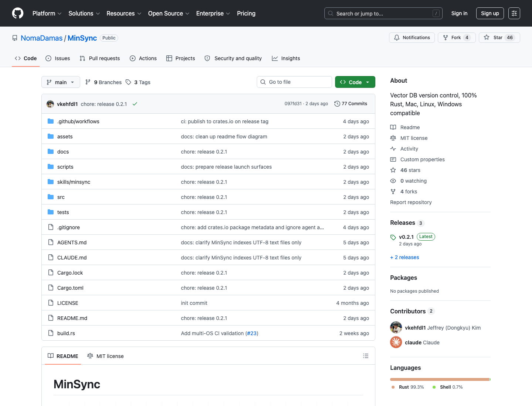Click vkehfdl1 avatar in commit header
532x406 pixels.
coord(50,104)
